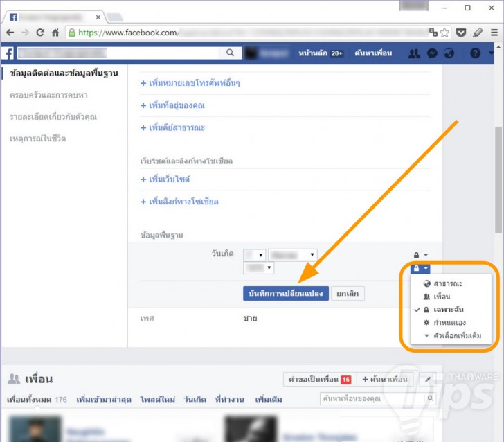Screen dimensions: 504x442
Task: Click เพิ่มเว็บไซต์ link
Action: pyautogui.click(x=165, y=179)
